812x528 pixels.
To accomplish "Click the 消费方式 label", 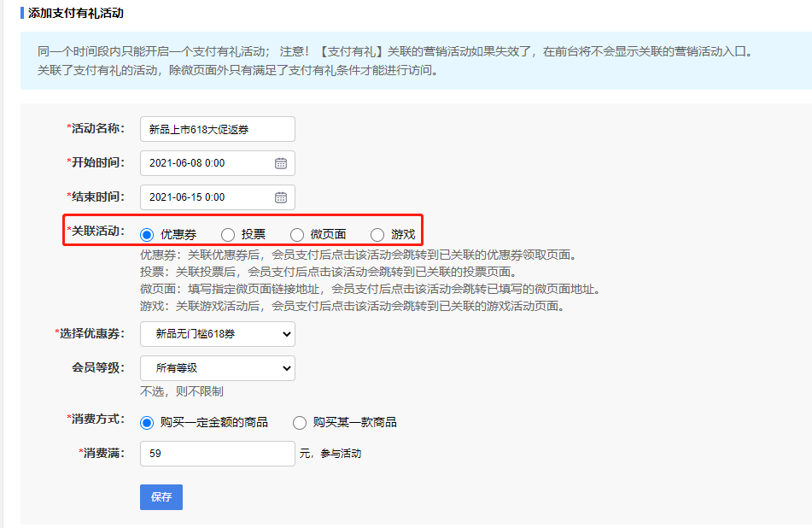I will pyautogui.click(x=96, y=419).
